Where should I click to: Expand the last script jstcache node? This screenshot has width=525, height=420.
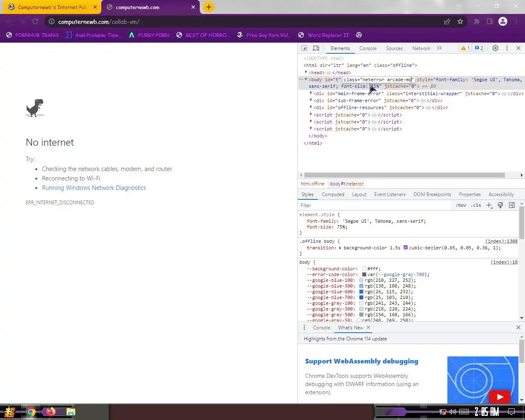click(311, 128)
